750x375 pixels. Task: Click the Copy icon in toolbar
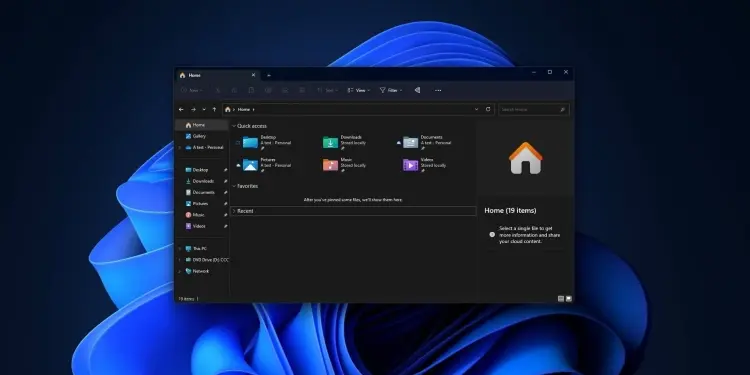(234, 90)
